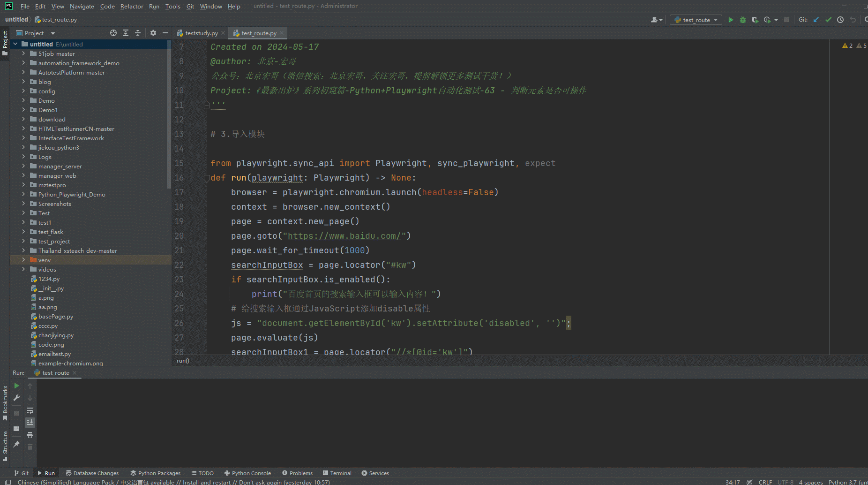Expand the Python_Playwright_Demo folder
The height and width of the screenshot is (485, 868).
tap(23, 194)
